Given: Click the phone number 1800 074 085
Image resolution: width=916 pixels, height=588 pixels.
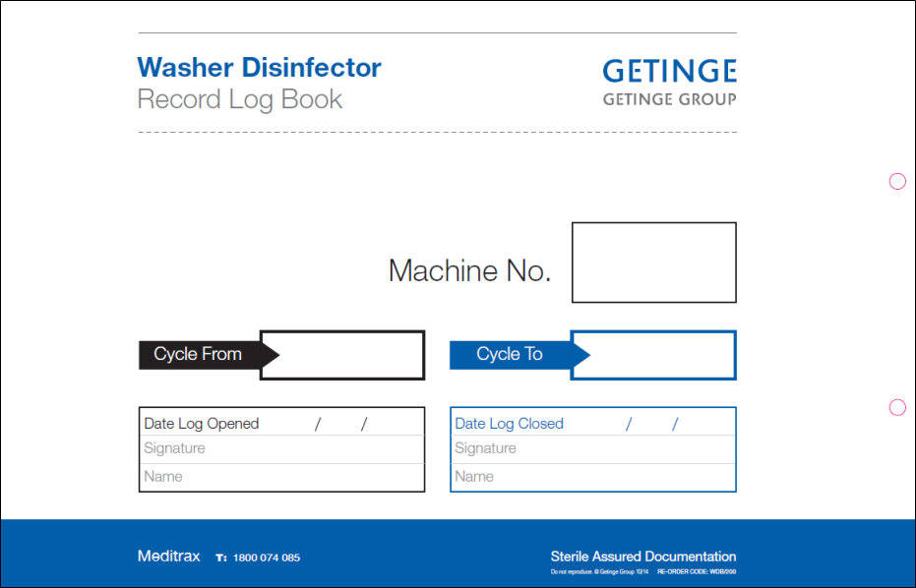Looking at the screenshot, I should pyautogui.click(x=267, y=558).
